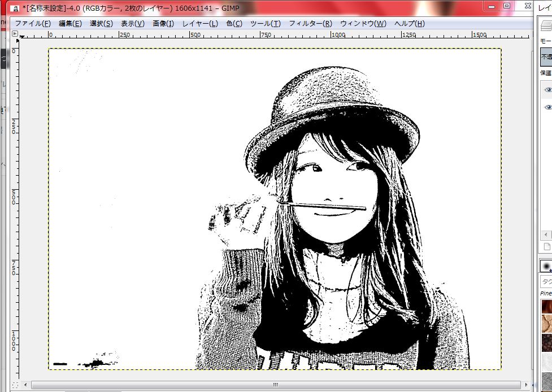Open the ツール(T) menu

coord(266,24)
